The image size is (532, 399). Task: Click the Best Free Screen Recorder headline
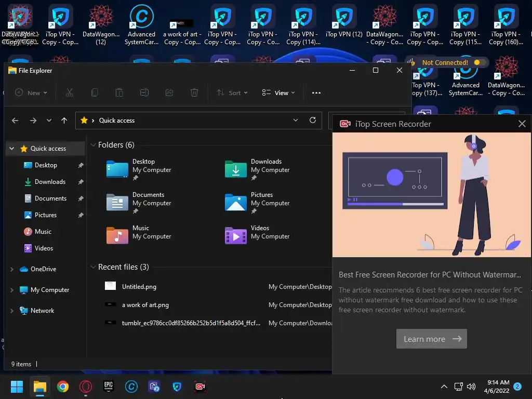click(x=430, y=274)
